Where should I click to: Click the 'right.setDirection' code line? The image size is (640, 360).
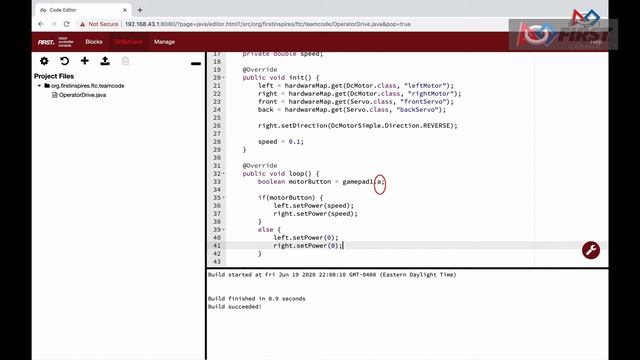(x=358, y=126)
